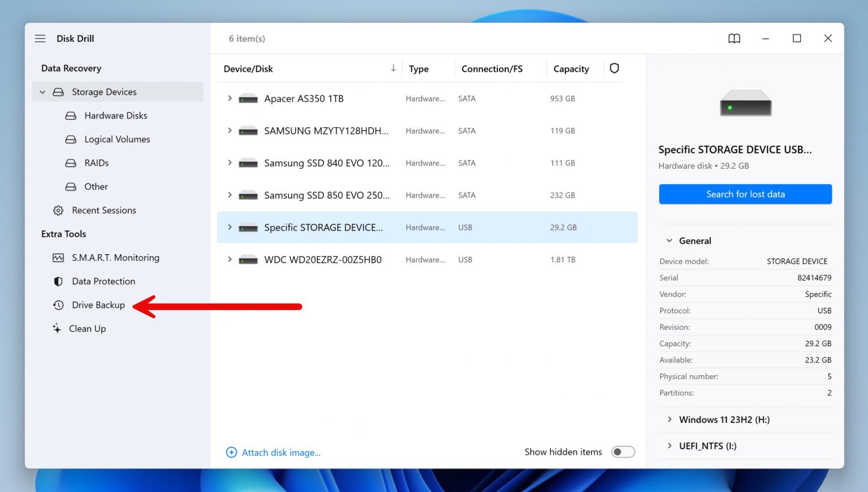
Task: Click the Samsung SSD 840 EVO drive icon
Action: (248, 163)
